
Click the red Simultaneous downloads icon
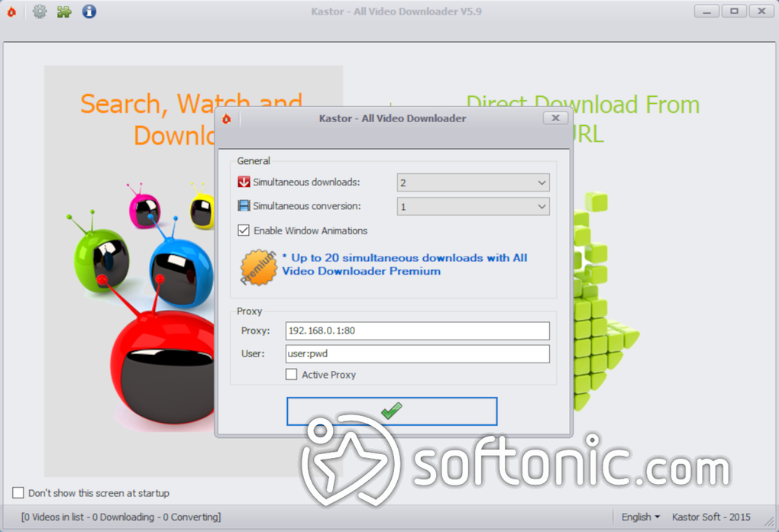tap(244, 182)
